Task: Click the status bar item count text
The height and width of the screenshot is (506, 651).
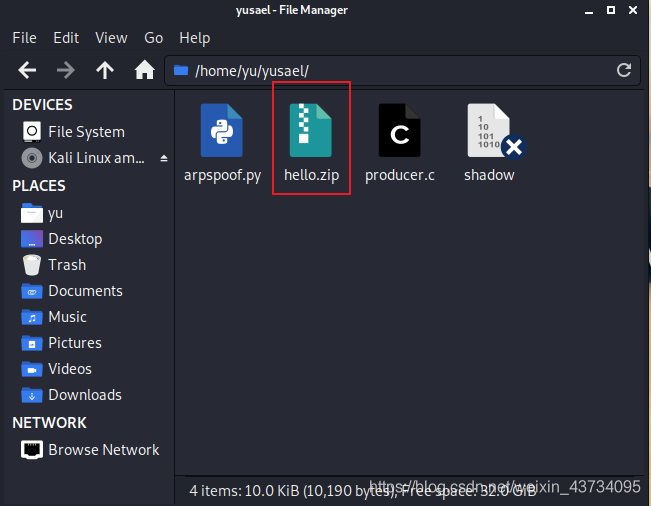Action: [x=362, y=491]
